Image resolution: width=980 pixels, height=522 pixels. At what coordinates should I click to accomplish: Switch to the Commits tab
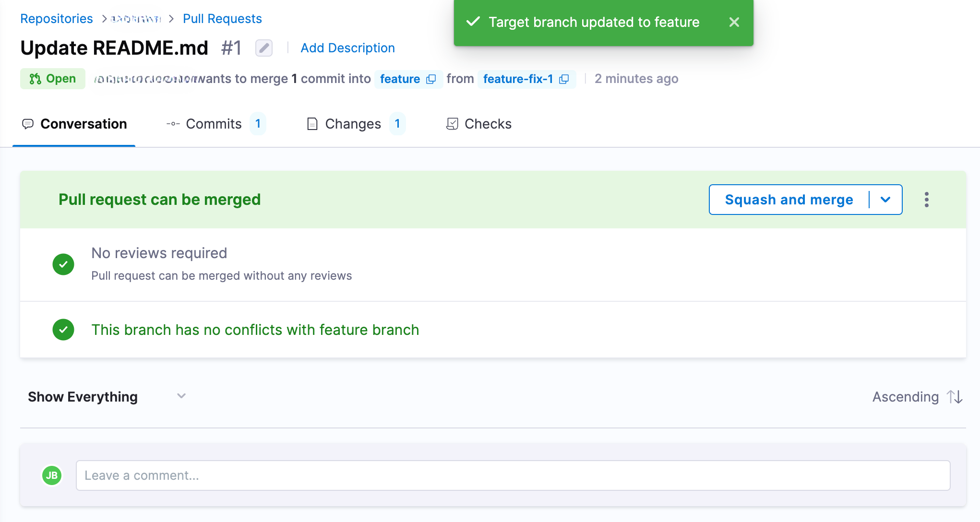(214, 124)
